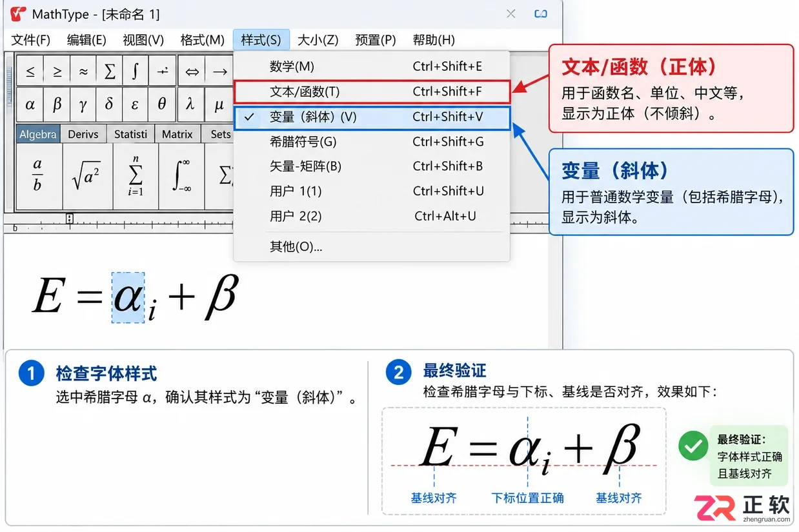799x532 pixels.
Task: Choose 矢量-矩阵(B) style from the menu
Action: click(x=372, y=166)
